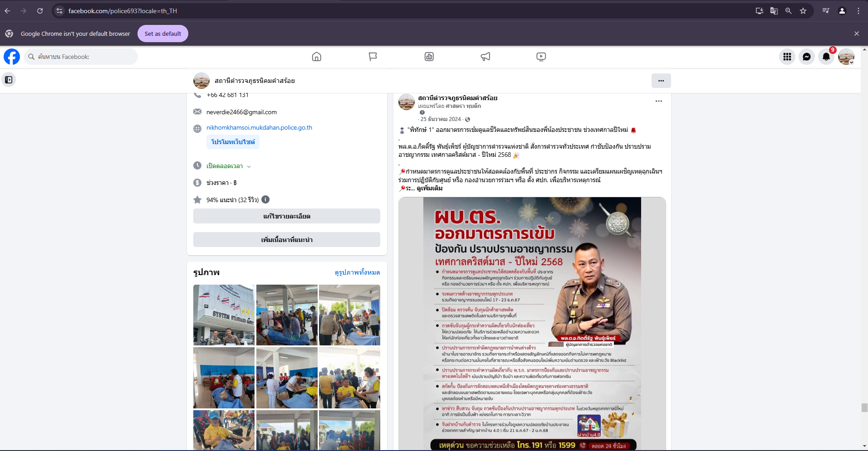The height and width of the screenshot is (451, 868).
Task: Expand the opening hours dropdown
Action: (249, 166)
